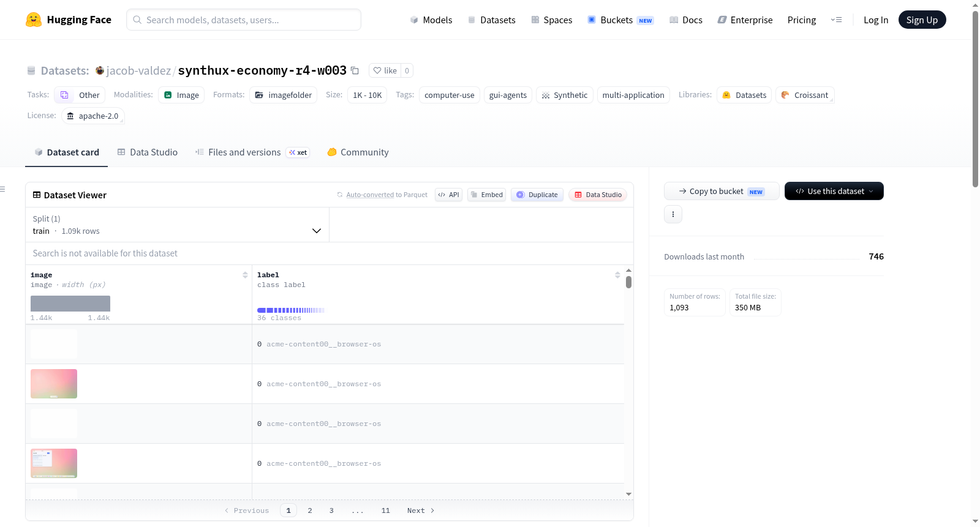Open Docs in the navigation
Screen dimensions: 980x527
pyautogui.click(x=686, y=20)
